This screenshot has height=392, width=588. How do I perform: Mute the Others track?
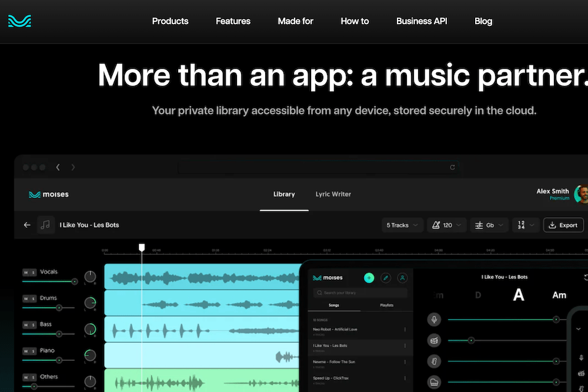pos(26,377)
